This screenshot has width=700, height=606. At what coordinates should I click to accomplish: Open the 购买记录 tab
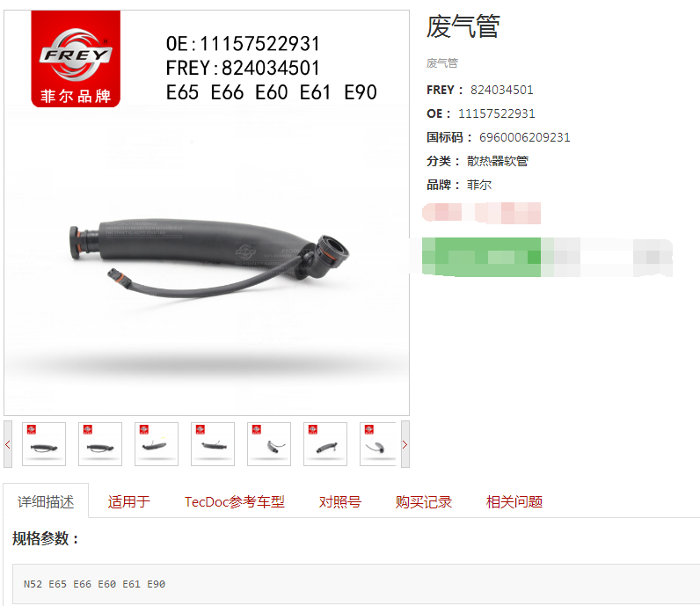tap(424, 502)
